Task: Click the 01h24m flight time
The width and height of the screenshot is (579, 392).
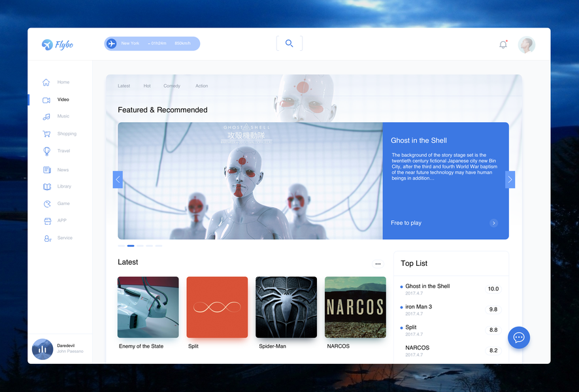Action: coord(158,44)
